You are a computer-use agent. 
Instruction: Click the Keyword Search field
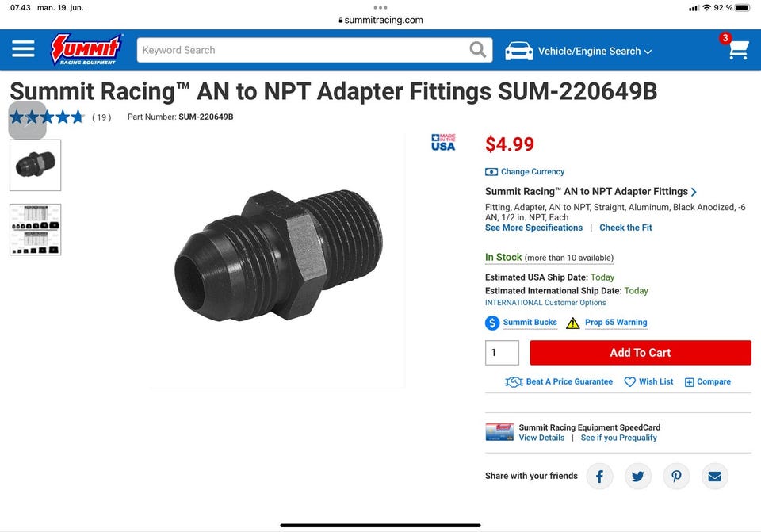pos(301,50)
